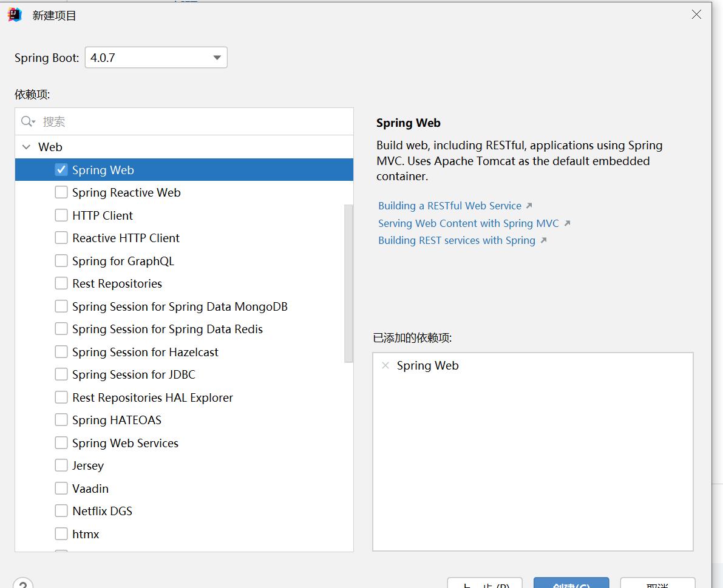The image size is (723, 588).
Task: Select the Web category row label
Action: pyautogui.click(x=50, y=147)
